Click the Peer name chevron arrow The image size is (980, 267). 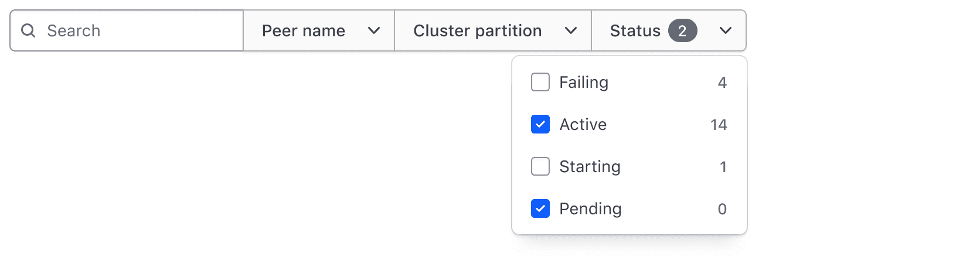click(x=374, y=30)
